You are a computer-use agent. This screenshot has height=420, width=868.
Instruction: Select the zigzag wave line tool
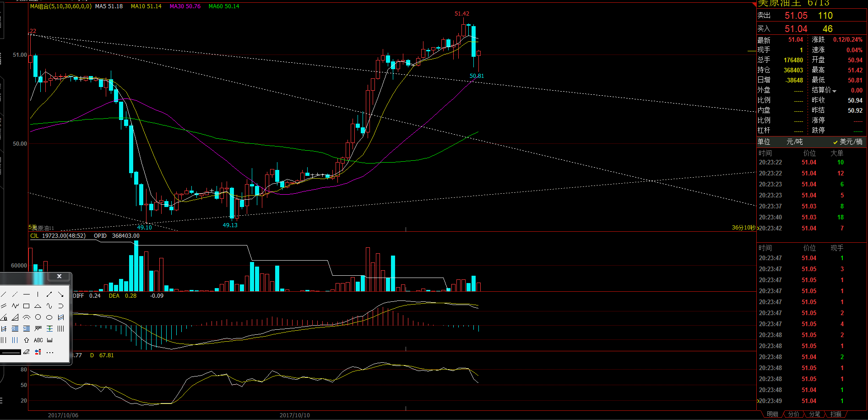[x=16, y=305]
